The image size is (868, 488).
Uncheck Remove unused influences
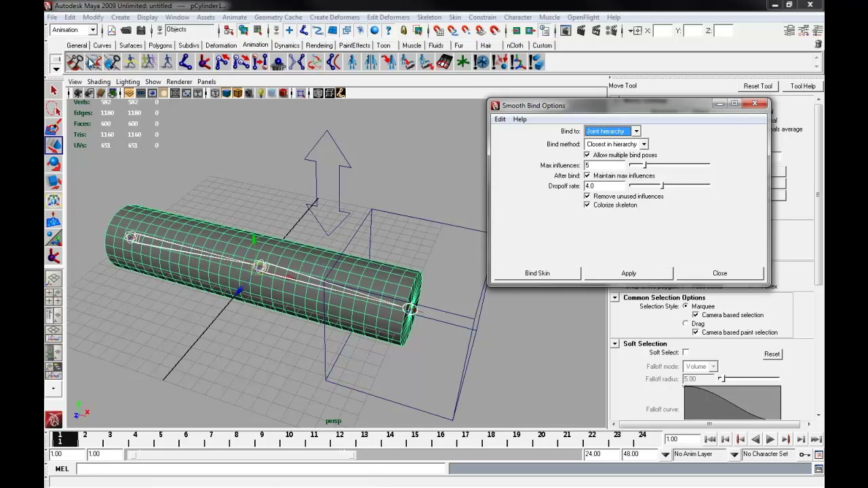(587, 196)
